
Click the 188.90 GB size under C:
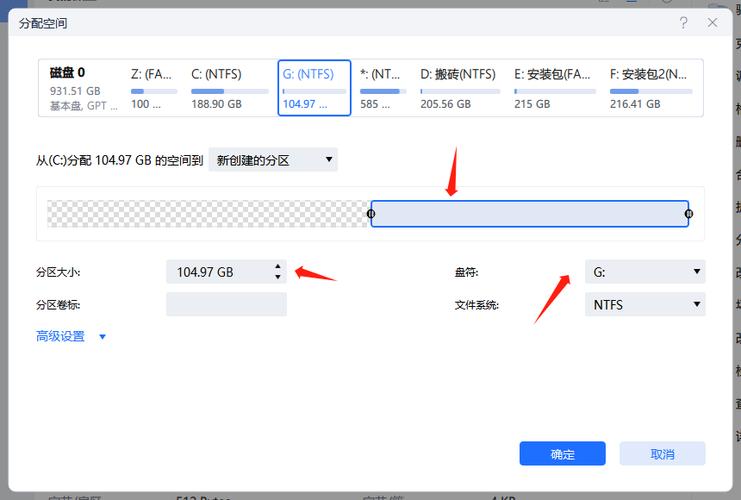pyautogui.click(x=216, y=104)
